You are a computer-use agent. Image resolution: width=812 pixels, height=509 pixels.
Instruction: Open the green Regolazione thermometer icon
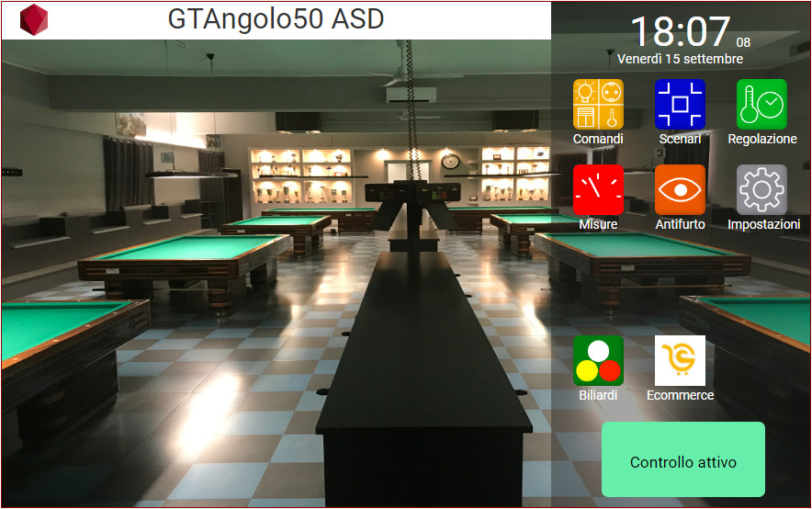coord(761,104)
